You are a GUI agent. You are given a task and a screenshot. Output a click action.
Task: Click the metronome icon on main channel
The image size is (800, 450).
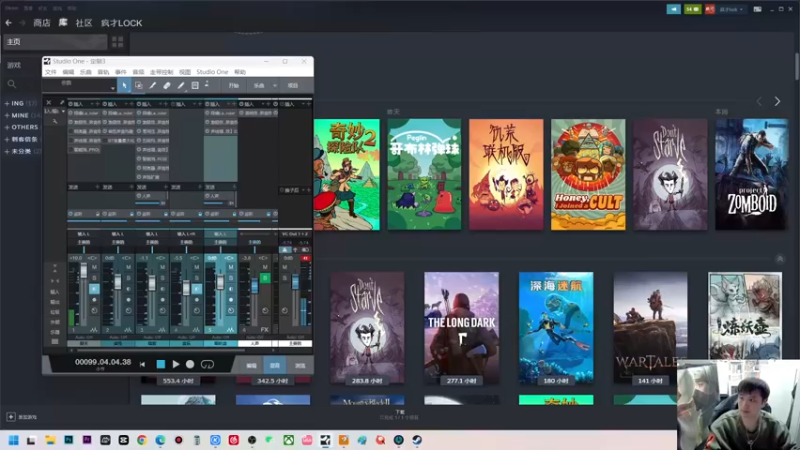click(285, 249)
